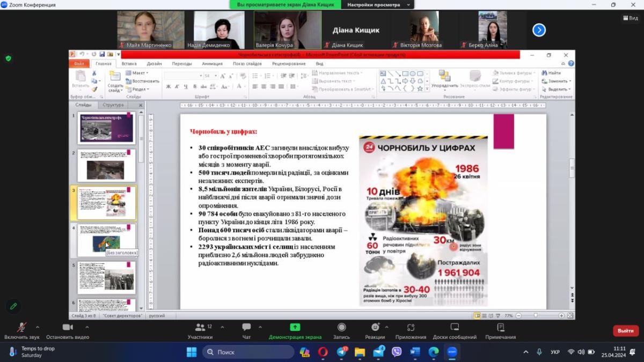644x362 pixels.
Task: Expand video options arrow beside camera
Action: [83, 327]
